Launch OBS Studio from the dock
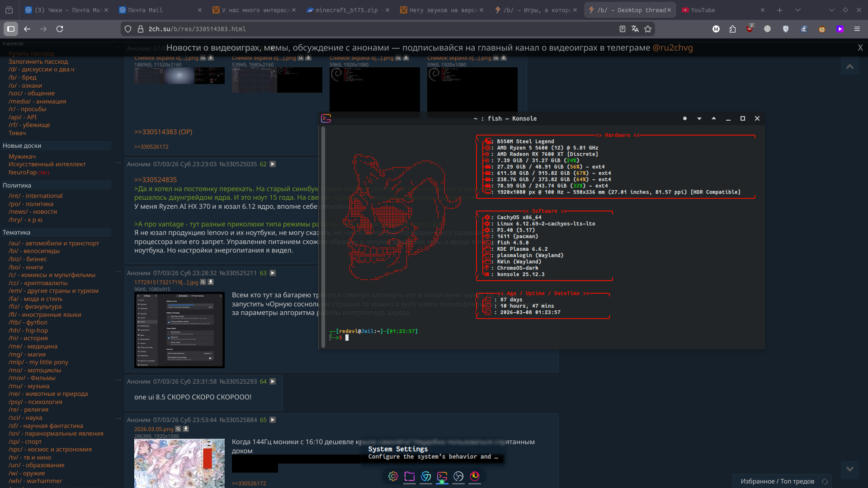This screenshot has width=868, height=488. click(x=458, y=476)
